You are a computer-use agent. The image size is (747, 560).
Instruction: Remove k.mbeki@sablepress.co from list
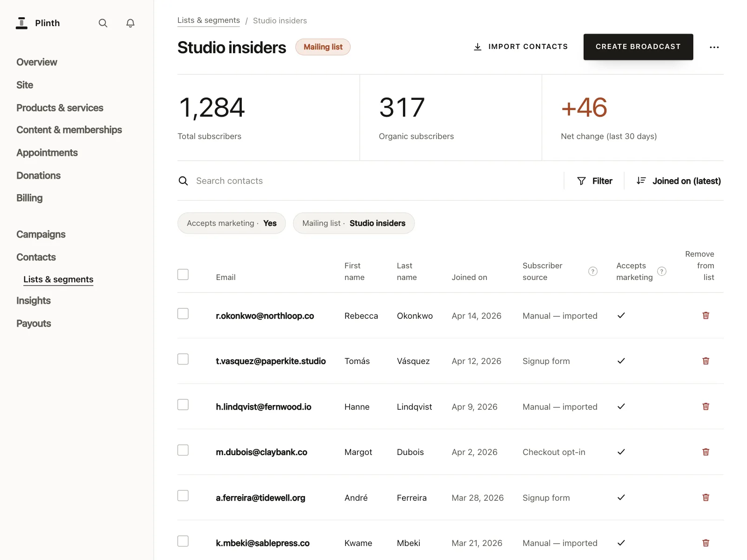click(x=705, y=543)
